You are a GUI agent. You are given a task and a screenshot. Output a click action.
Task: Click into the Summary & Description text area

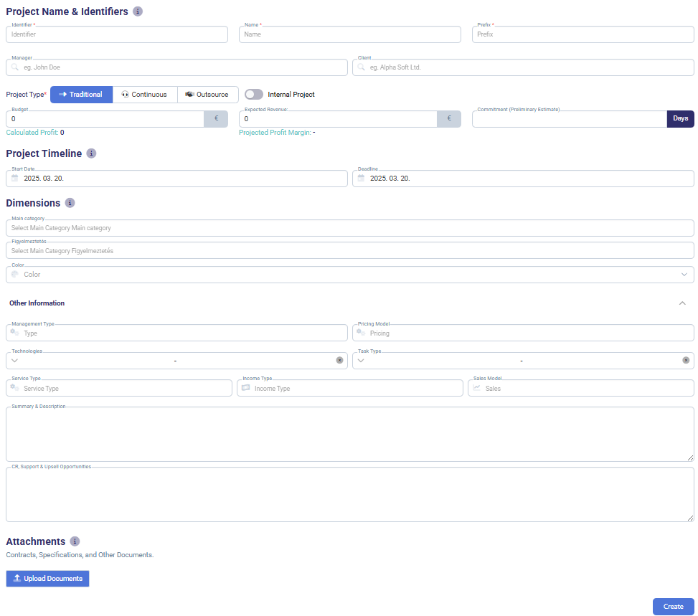[349, 435]
